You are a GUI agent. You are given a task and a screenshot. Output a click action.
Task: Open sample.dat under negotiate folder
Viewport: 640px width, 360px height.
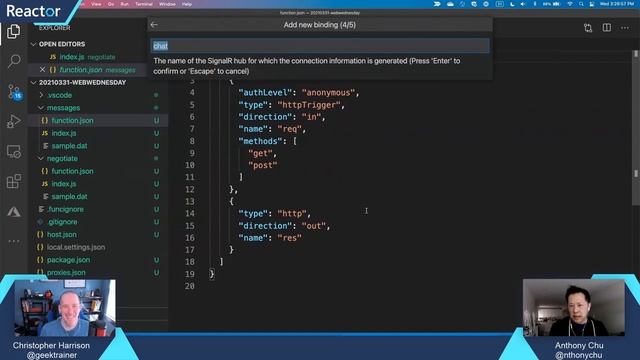[x=69, y=196]
